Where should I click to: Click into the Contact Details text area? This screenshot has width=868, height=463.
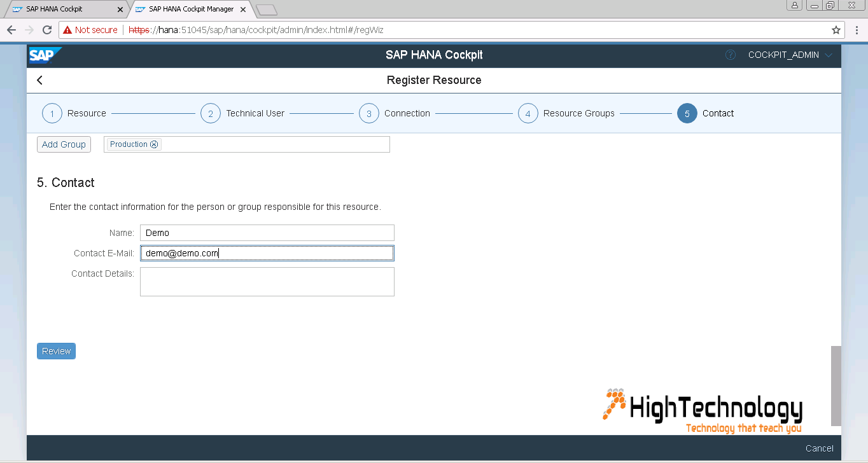267,282
